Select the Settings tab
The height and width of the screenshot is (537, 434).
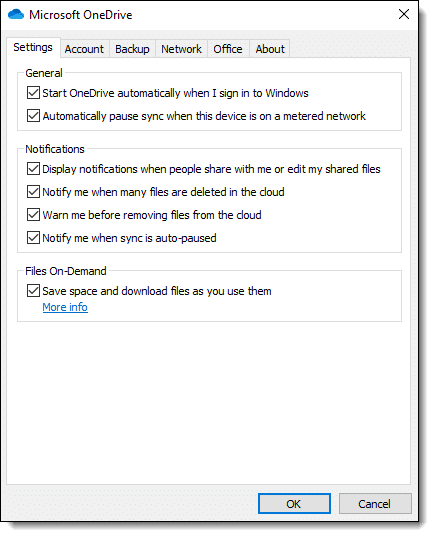coord(33,47)
